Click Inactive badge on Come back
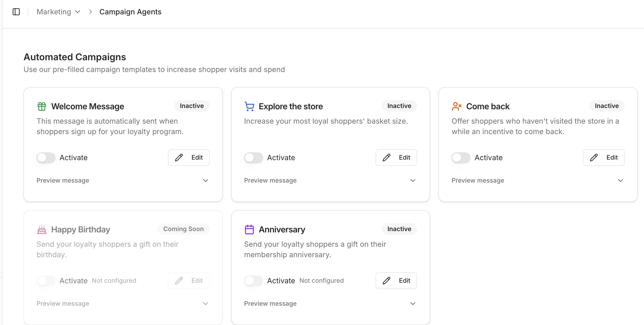Image resolution: width=644 pixels, height=325 pixels. pyautogui.click(x=607, y=106)
